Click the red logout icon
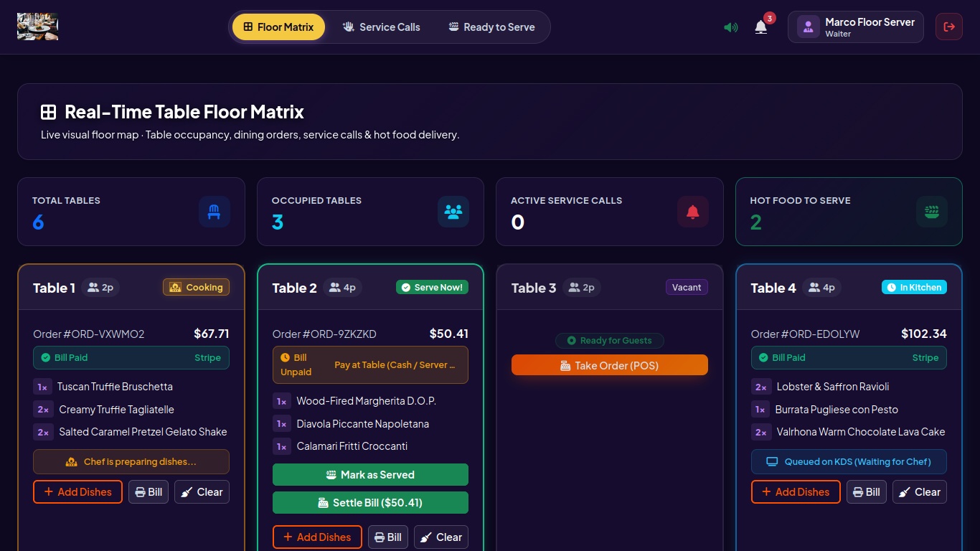Screen dimensions: 980x551 coord(949,27)
